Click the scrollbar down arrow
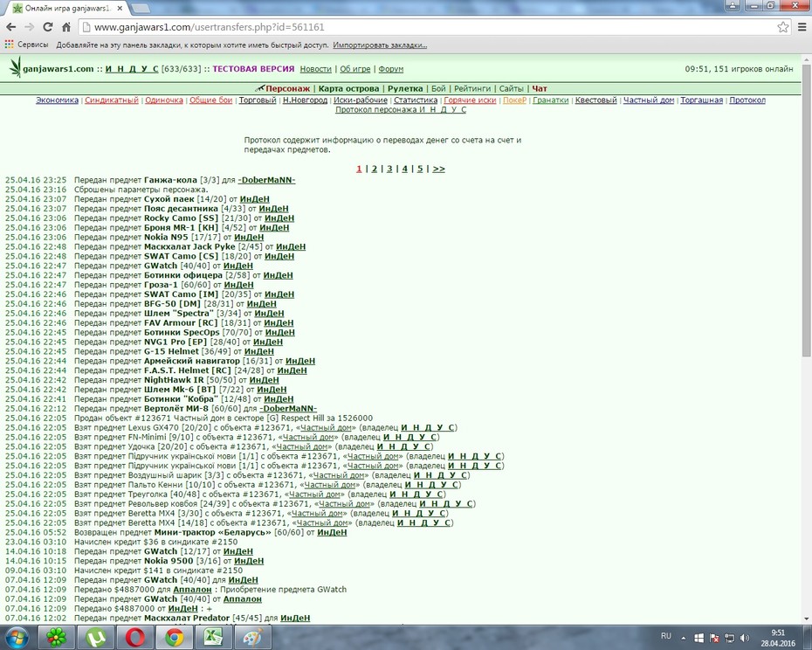Image resolution: width=812 pixels, height=650 pixels. click(x=806, y=619)
